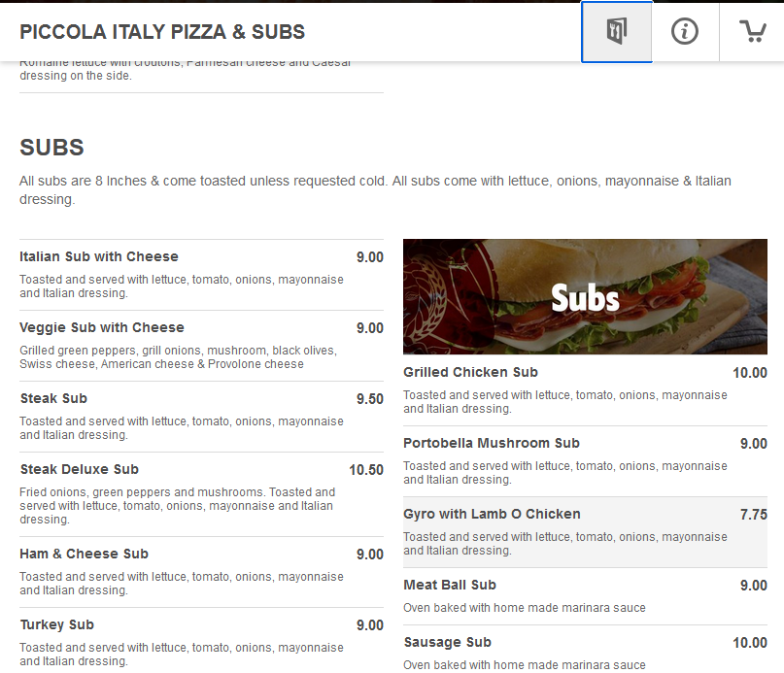
Task: Pick the Steak Deluxe Sub
Action: [80, 470]
